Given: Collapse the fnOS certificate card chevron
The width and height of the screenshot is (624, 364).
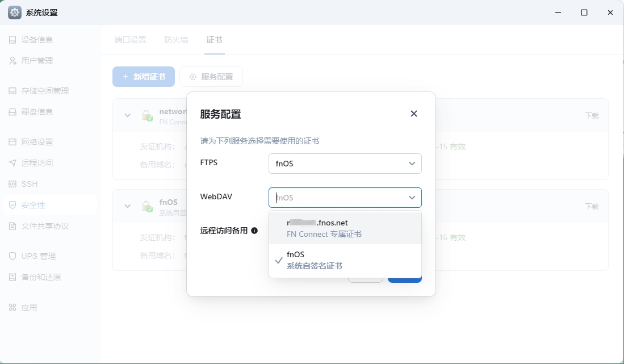Looking at the screenshot, I should [127, 207].
